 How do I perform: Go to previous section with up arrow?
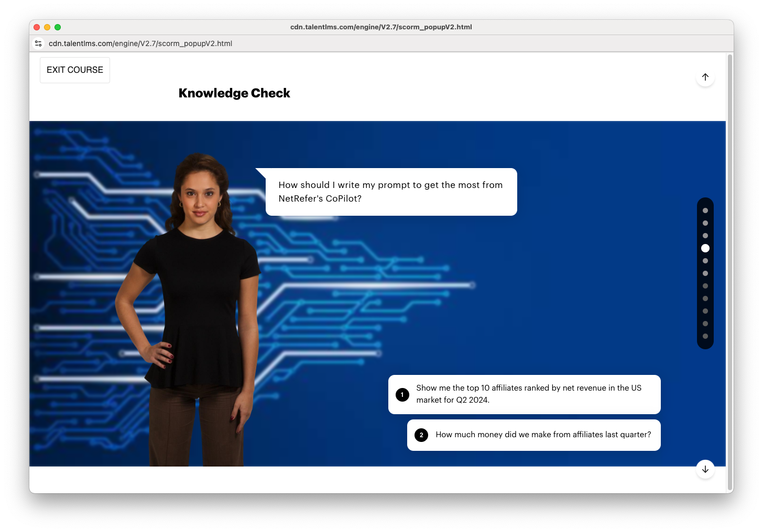(705, 77)
